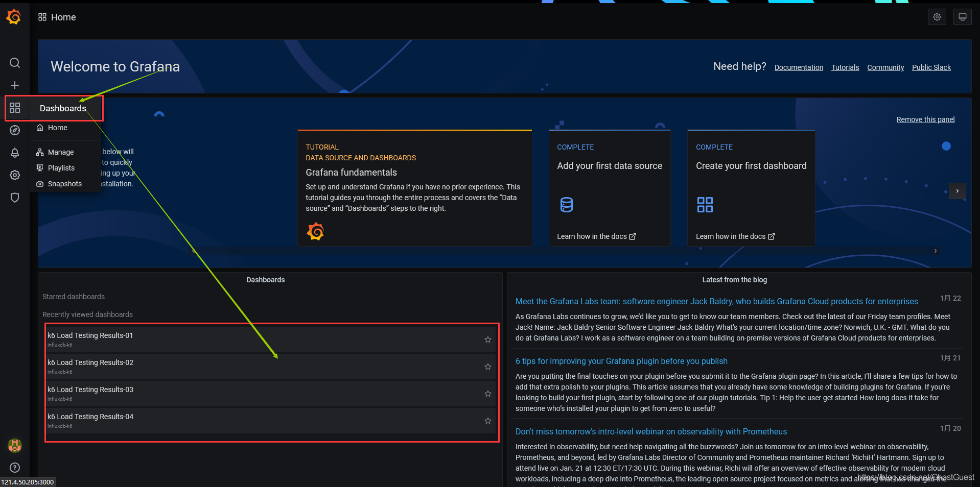Open the Grafana fundamentals tutorial card
This screenshot has width=980, height=487.
415,188
